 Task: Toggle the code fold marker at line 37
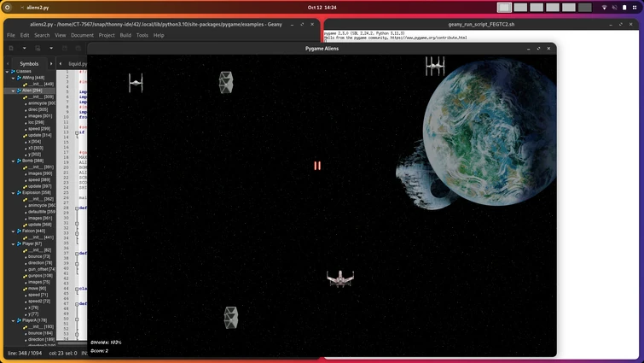point(77,254)
